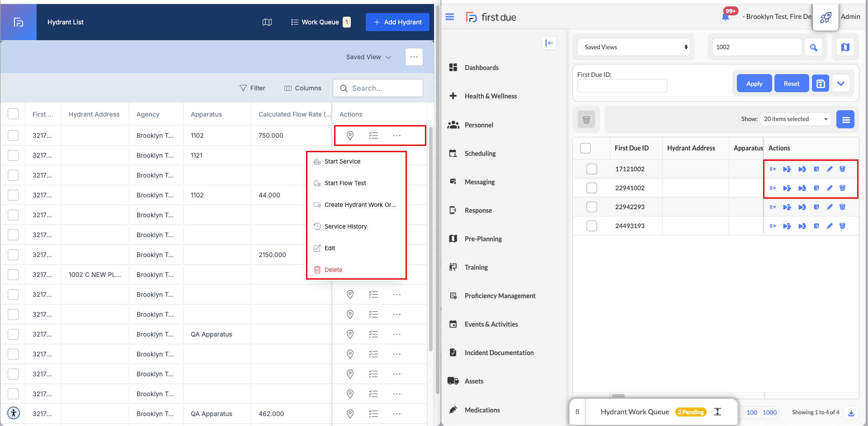Collapse the sidebar using the arrow icon

(549, 43)
